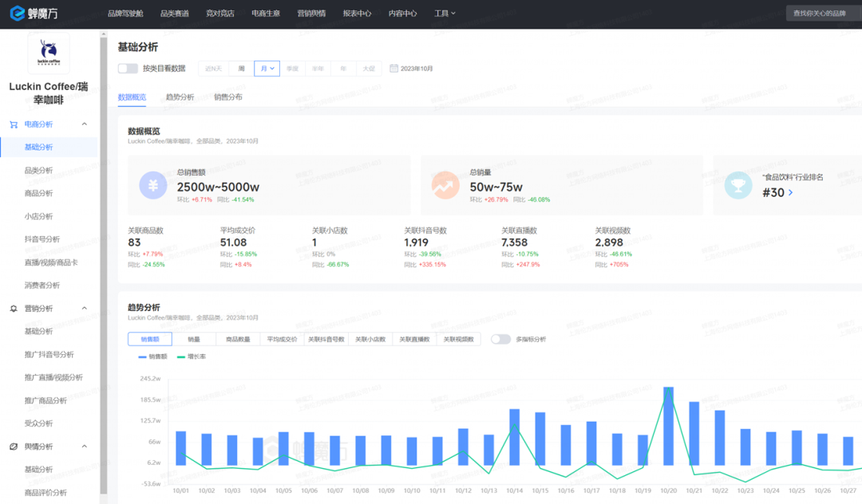Click the trophy icon for industry ranking
862x504 pixels.
pos(737,185)
